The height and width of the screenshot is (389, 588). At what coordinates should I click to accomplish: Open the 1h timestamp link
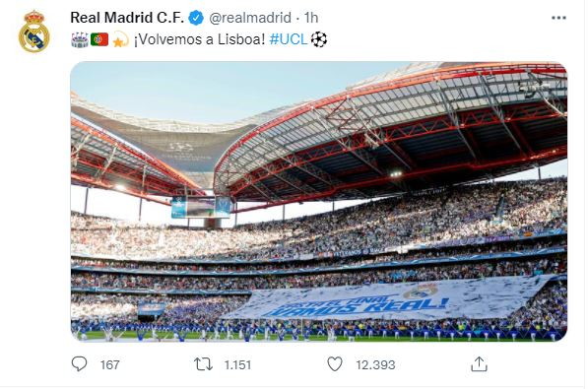[x=311, y=18]
